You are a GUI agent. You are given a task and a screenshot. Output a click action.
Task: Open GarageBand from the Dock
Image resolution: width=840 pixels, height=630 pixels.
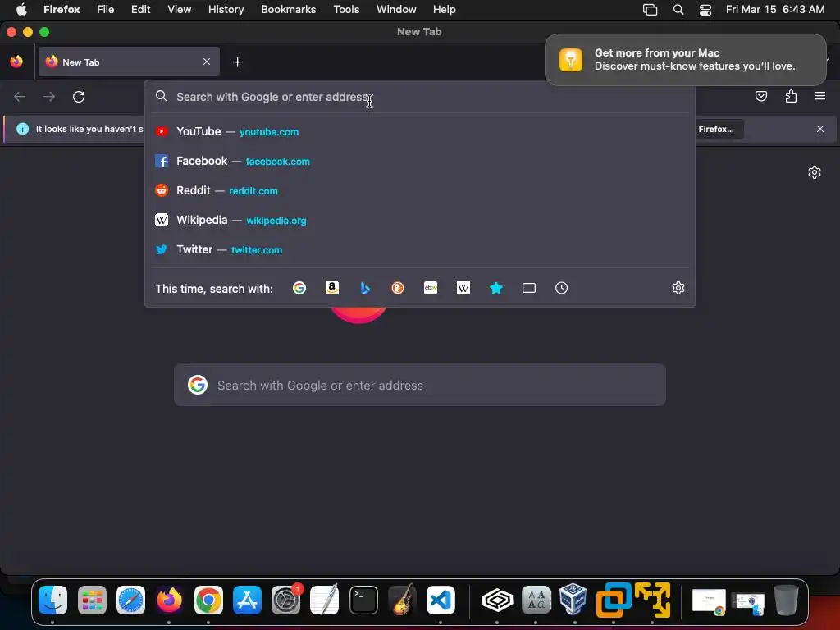tap(402, 600)
